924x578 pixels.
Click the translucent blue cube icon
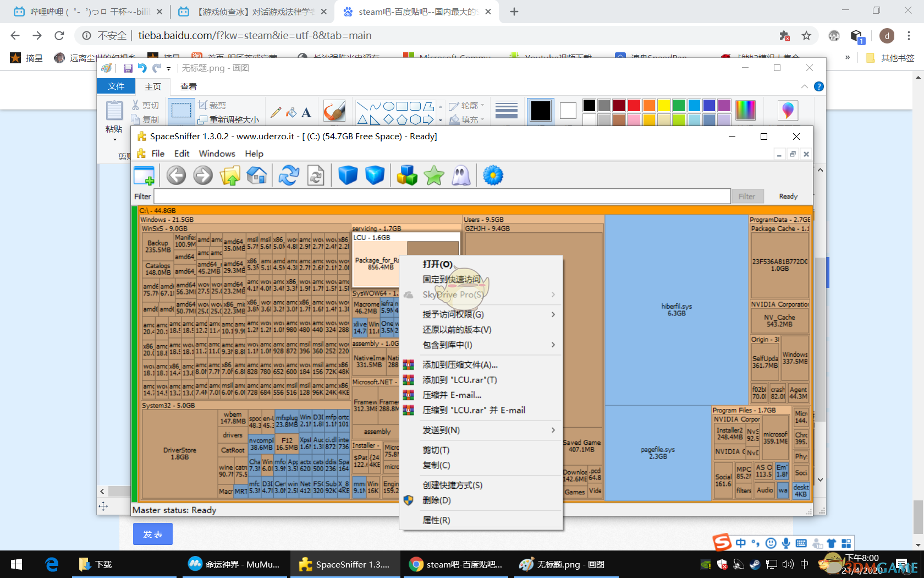pyautogui.click(x=375, y=176)
